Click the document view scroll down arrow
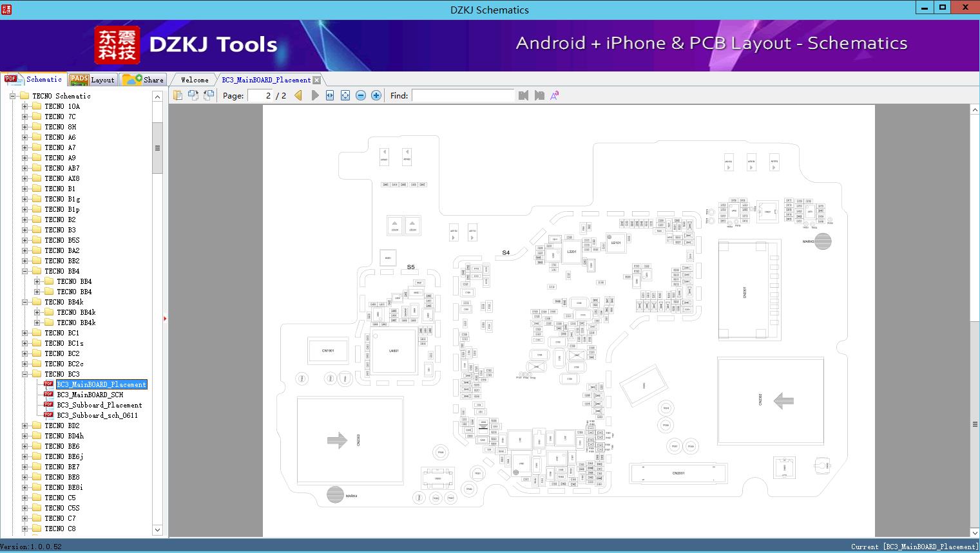This screenshot has height=553, width=980. tap(975, 532)
